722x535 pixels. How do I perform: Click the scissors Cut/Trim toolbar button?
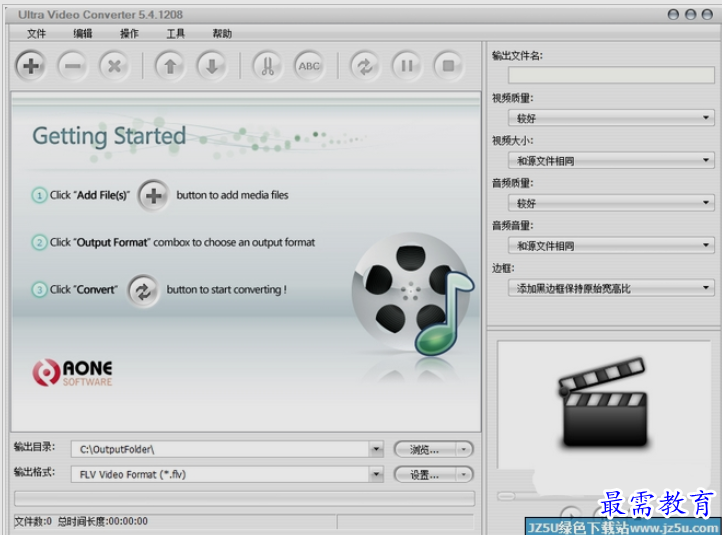(267, 66)
